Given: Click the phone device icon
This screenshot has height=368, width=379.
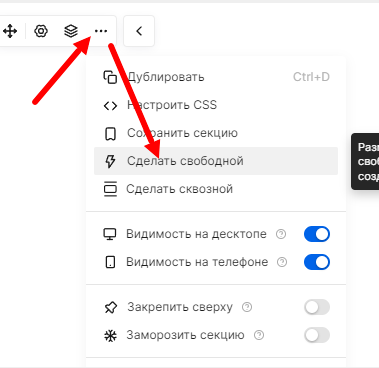Looking at the screenshot, I should tap(110, 262).
